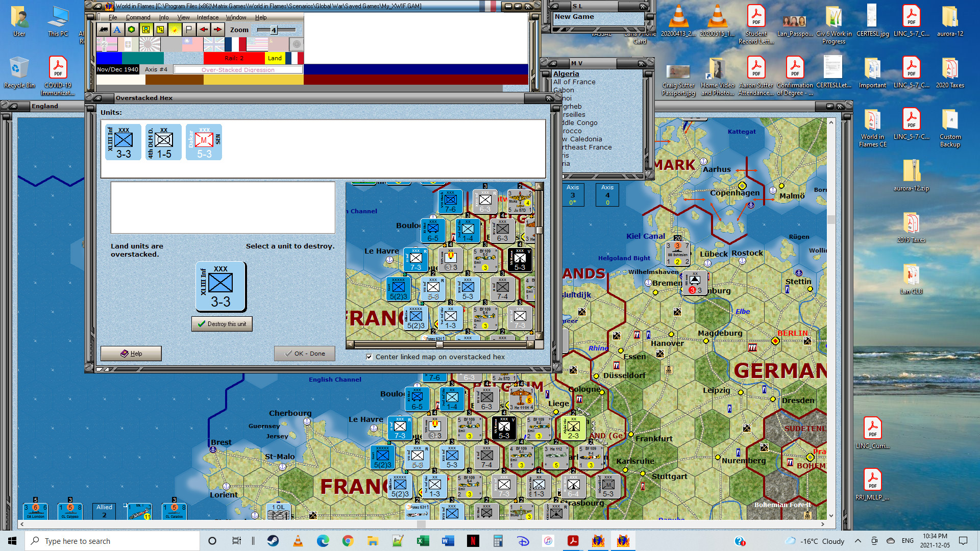The height and width of the screenshot is (551, 980).
Task: Click the locomotive train toolbar icon
Action: 104,30
